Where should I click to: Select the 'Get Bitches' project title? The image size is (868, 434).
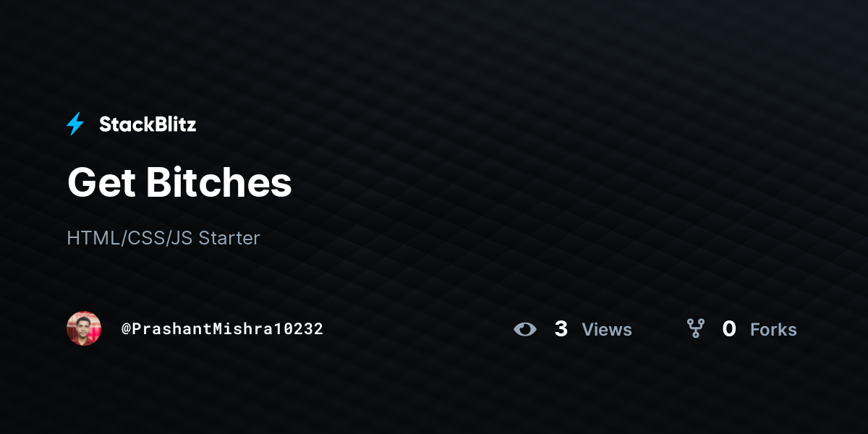pyautogui.click(x=179, y=182)
